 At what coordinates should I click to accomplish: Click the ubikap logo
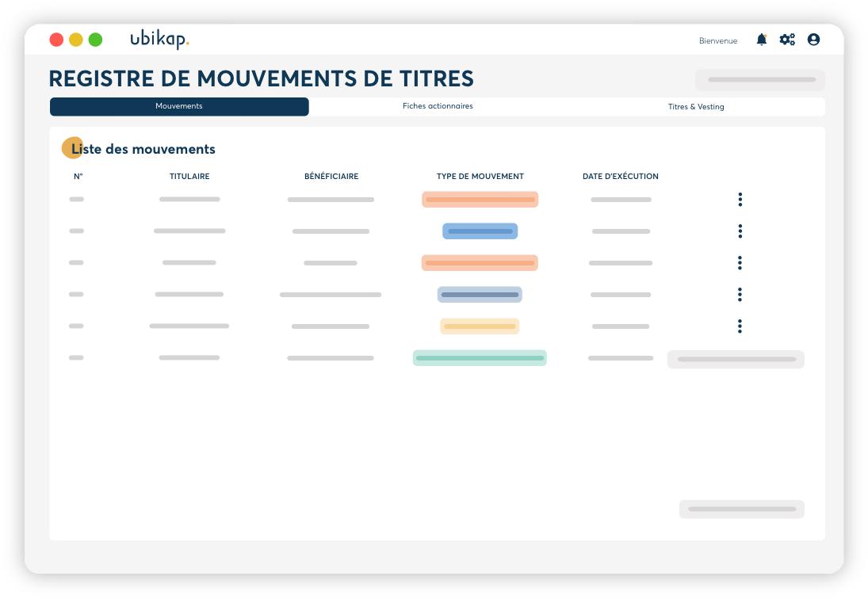tap(159, 38)
